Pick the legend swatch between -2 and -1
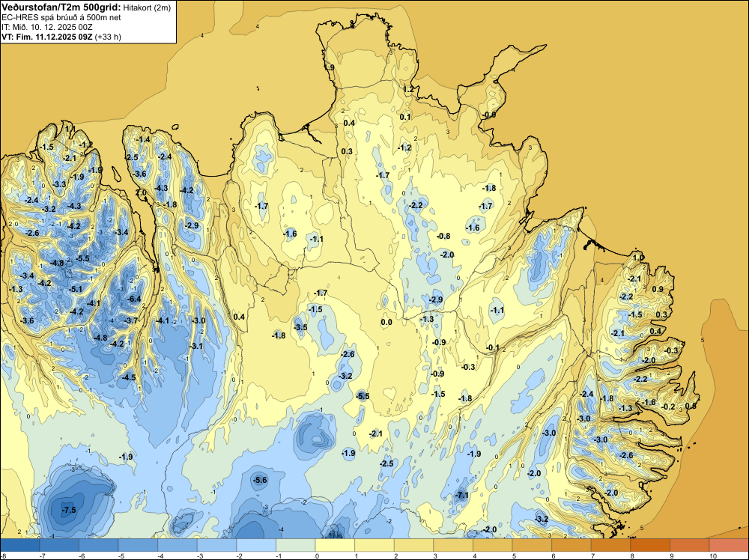 click(x=256, y=545)
